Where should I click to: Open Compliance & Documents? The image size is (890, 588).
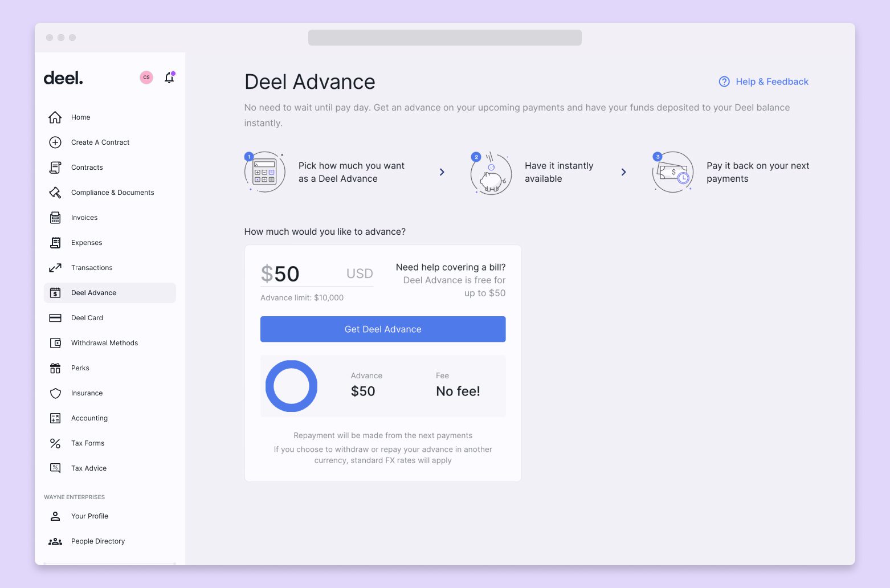pyautogui.click(x=112, y=192)
